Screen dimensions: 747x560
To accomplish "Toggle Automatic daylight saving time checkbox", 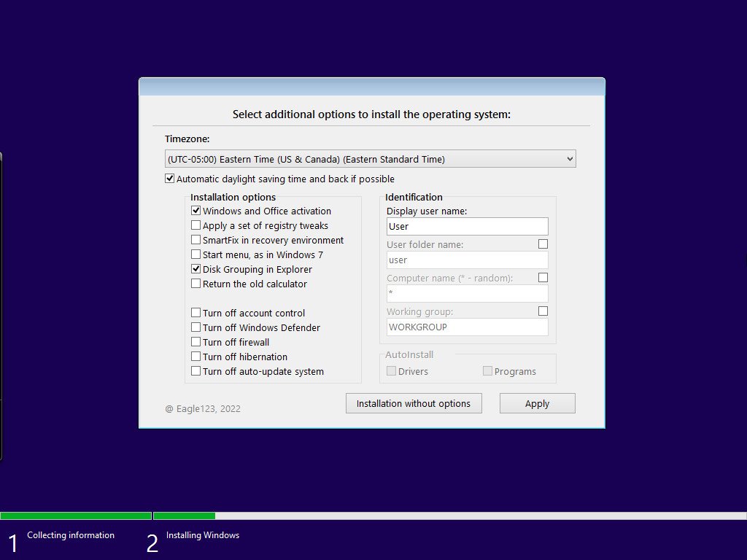I will coord(169,179).
